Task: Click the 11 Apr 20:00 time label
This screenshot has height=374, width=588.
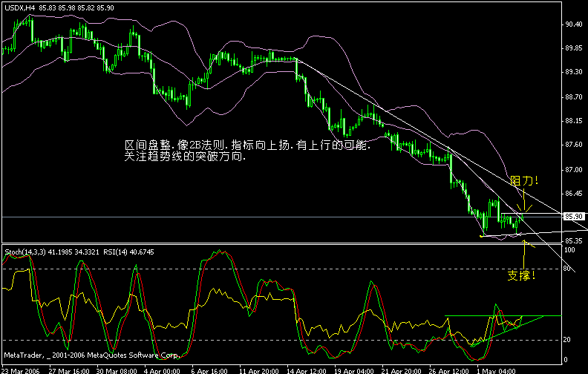Action: pos(259,370)
